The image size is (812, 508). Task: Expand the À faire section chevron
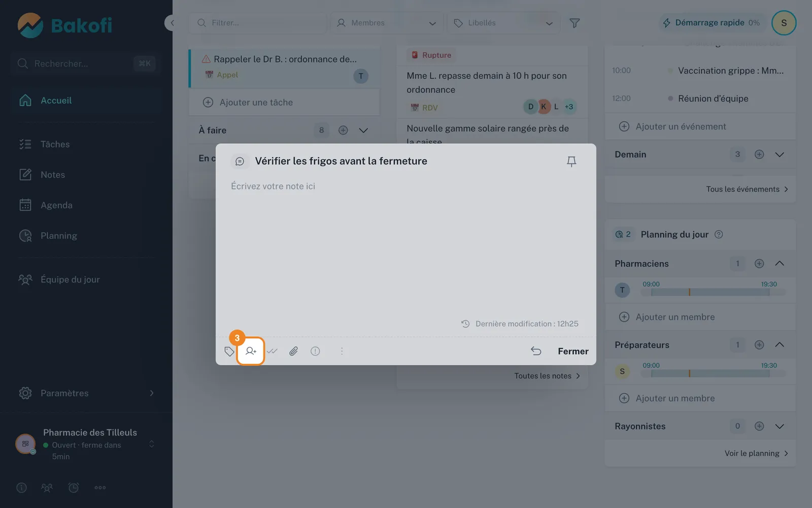[363, 131]
